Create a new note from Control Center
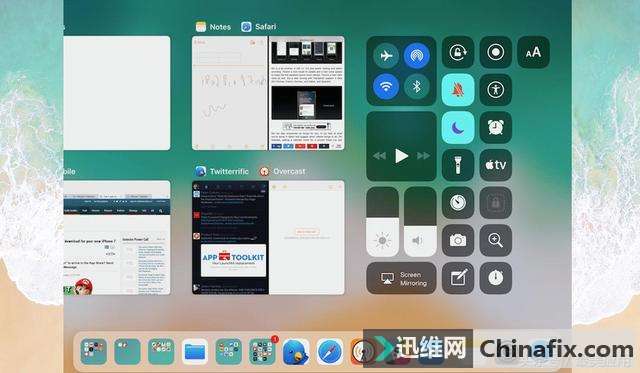Viewport: 640px width, 373px height. [x=458, y=278]
